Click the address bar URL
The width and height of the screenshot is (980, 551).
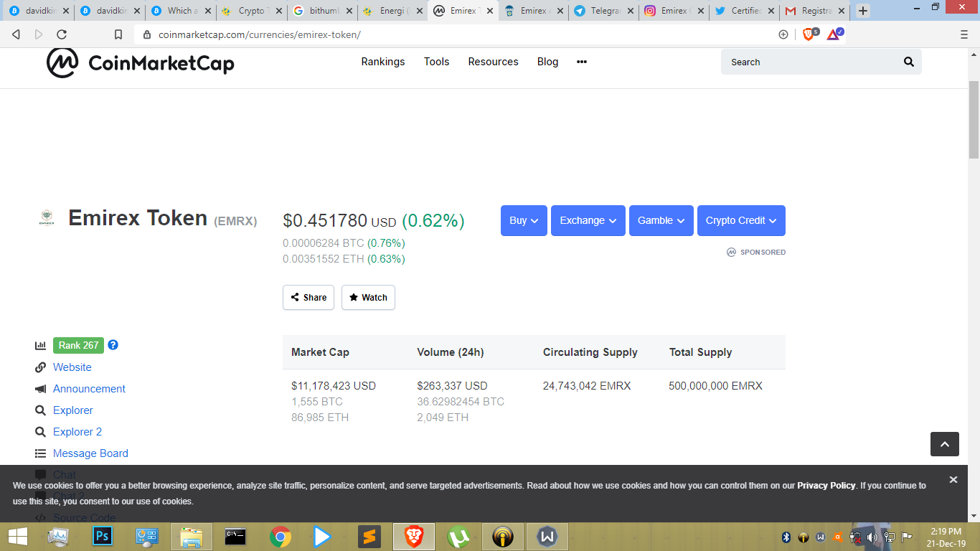(259, 34)
